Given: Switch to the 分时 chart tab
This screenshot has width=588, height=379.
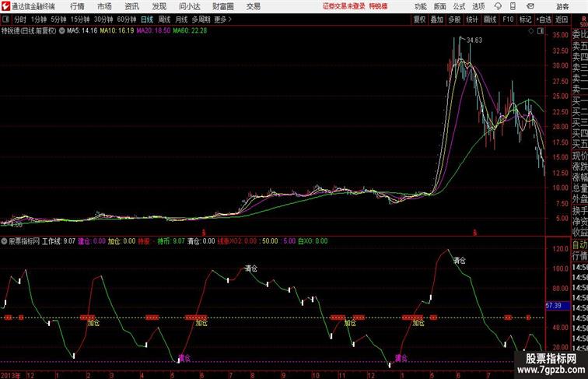Looking at the screenshot, I should point(20,19).
